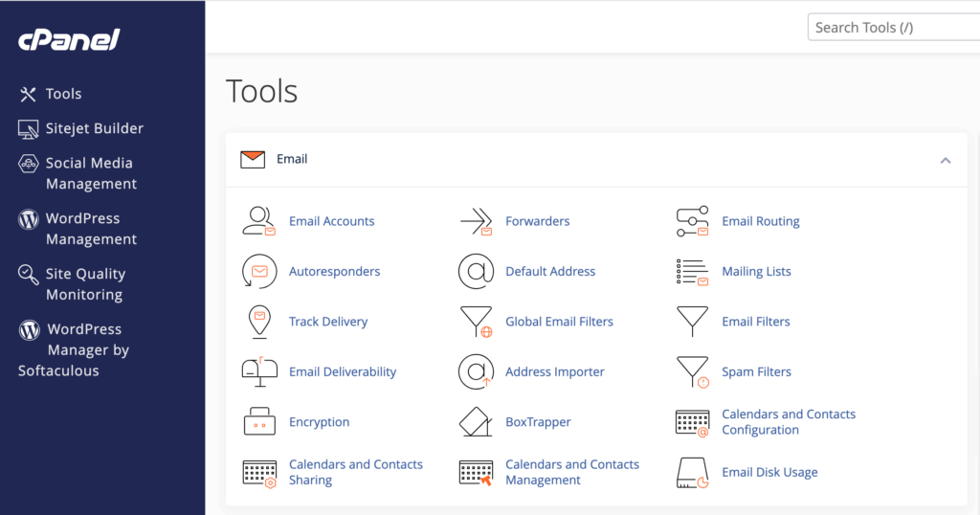Go to Sitejet Builder in sidebar
The height and width of the screenshot is (515, 980).
point(94,128)
